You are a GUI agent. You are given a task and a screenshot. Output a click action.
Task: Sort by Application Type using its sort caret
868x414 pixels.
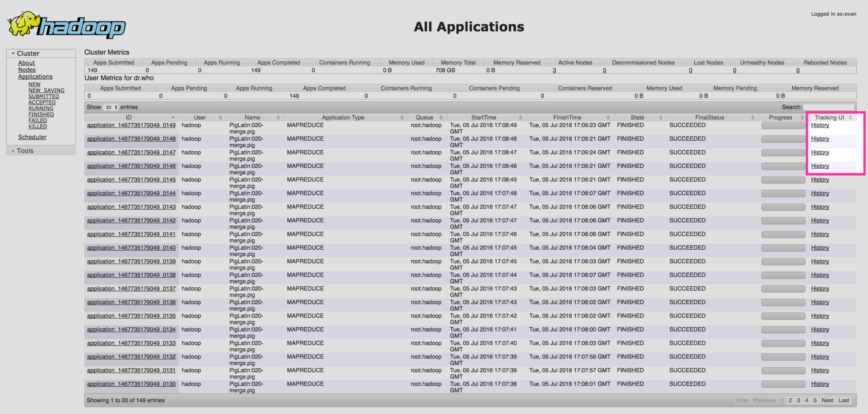[402, 117]
